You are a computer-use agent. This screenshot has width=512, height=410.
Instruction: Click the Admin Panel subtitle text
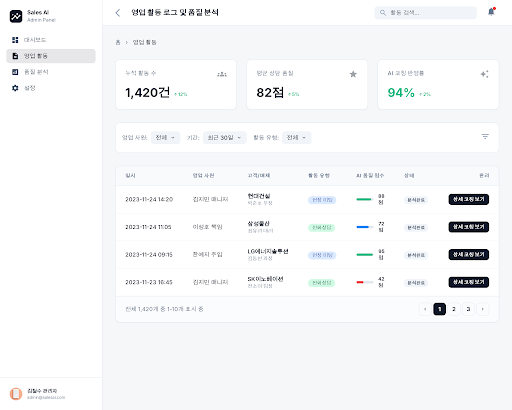coord(41,20)
